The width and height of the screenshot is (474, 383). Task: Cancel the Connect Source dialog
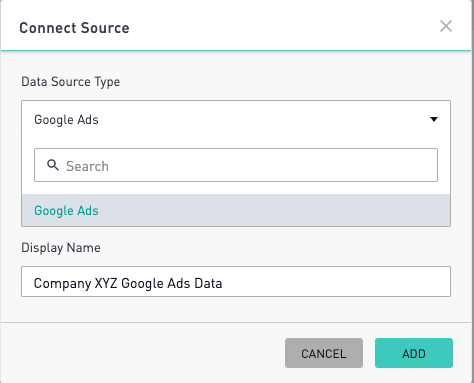pos(324,353)
